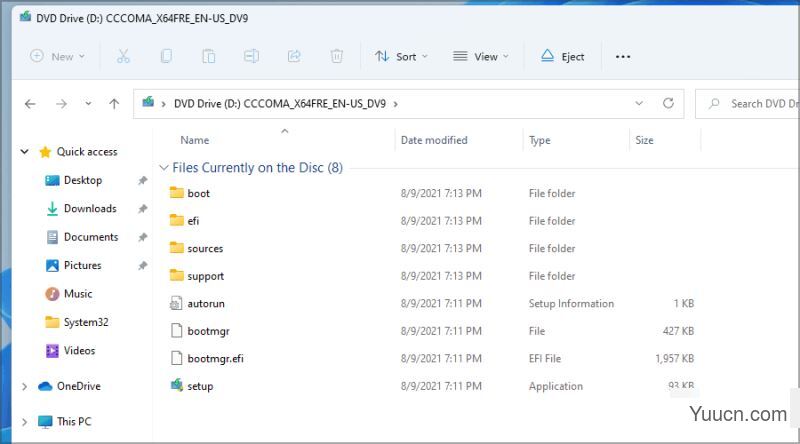This screenshot has width=800, height=444.
Task: Click the Share icon in toolbar
Action: (294, 56)
